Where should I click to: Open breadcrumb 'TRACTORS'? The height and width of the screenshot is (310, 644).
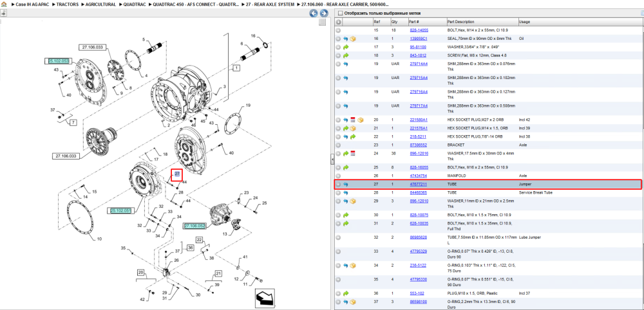(68, 4)
